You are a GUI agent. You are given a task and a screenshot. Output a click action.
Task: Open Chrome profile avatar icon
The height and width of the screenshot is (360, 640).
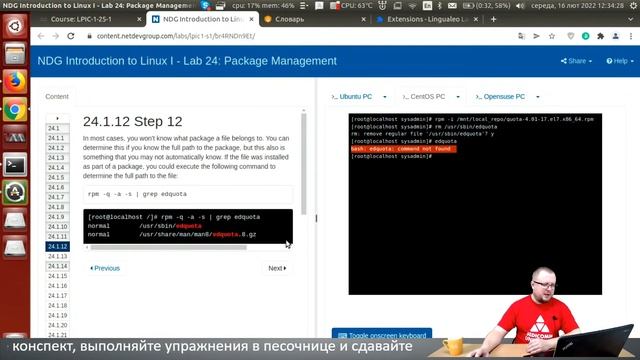pyautogui.click(x=616, y=36)
